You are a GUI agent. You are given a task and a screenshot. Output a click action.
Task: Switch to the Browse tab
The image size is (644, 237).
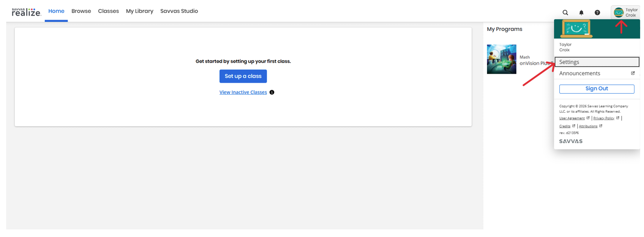[81, 11]
